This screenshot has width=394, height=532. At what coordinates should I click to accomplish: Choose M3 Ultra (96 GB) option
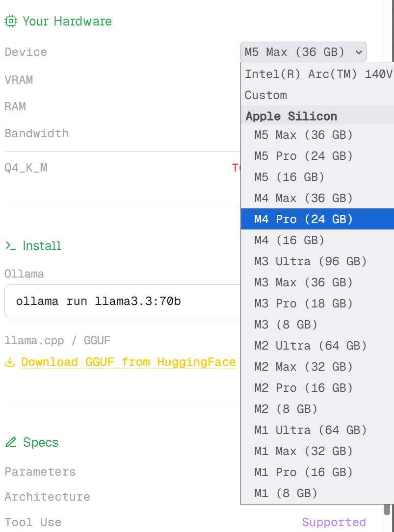pos(310,261)
